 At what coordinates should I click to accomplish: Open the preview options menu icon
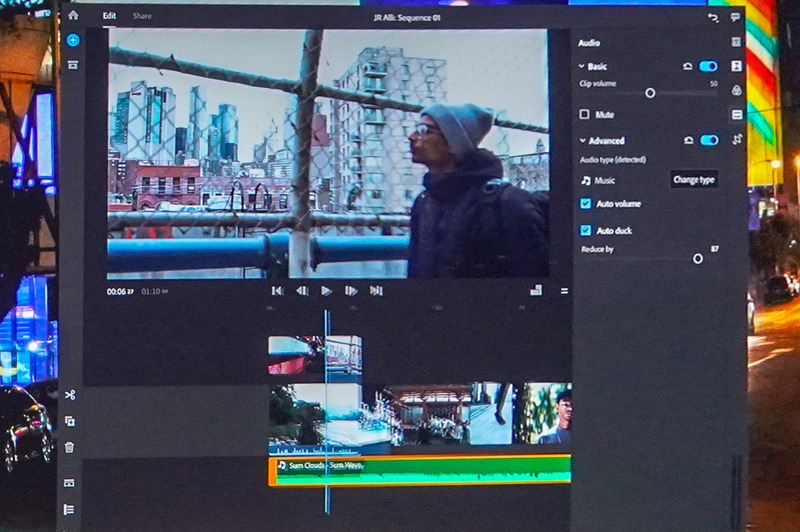564,291
